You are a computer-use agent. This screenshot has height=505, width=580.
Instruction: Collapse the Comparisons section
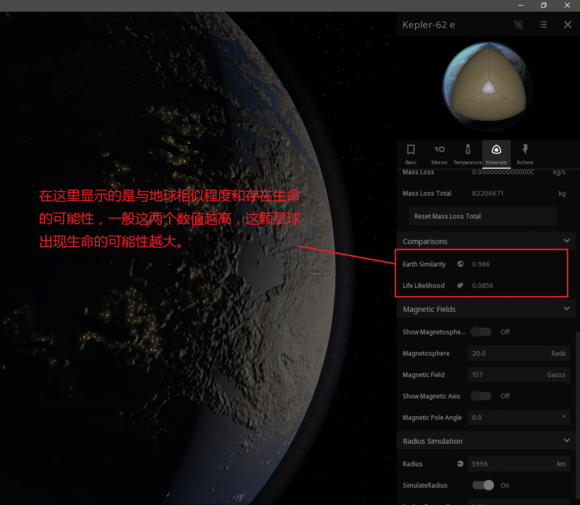tap(566, 241)
